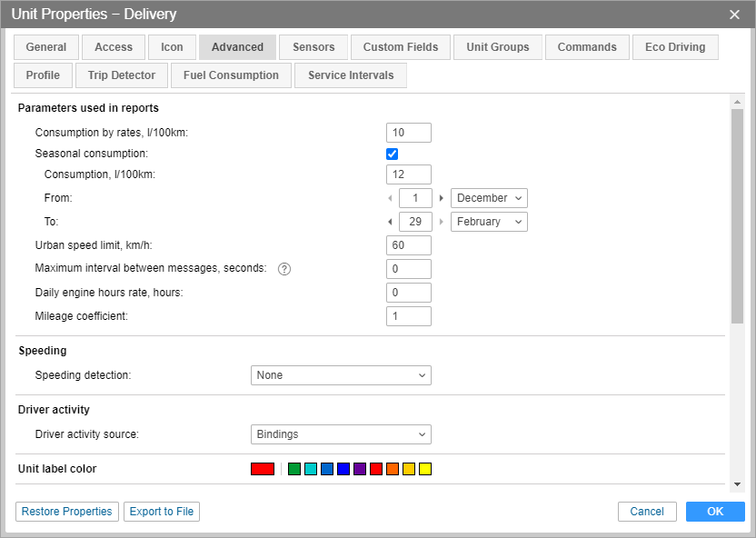Screen dimensions: 756x538
Task: Select the yellow unit label color swatch
Action: click(425, 469)
